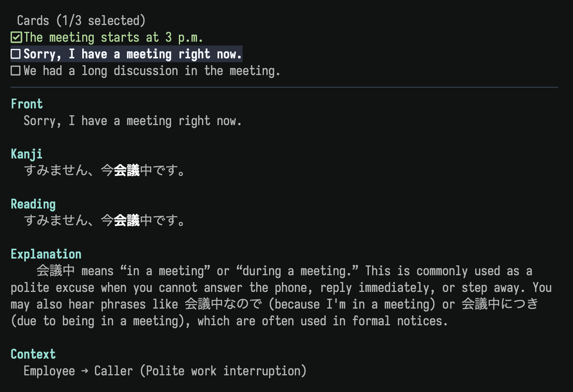Check the 'Sorry, I have a meeting' checkbox
573x392 pixels.
16,54
